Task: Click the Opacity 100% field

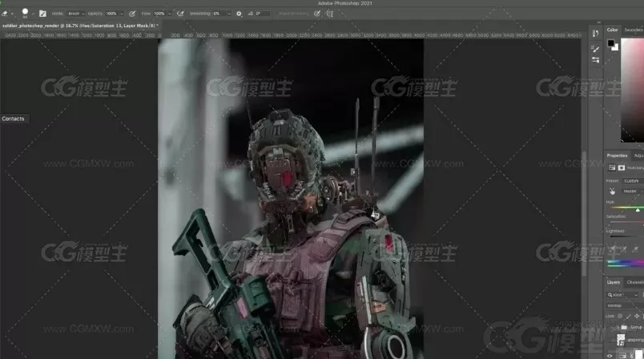Action: point(111,14)
